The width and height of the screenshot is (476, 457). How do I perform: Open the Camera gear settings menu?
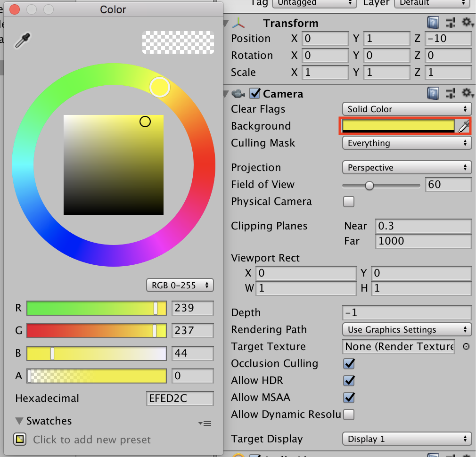pos(467,93)
